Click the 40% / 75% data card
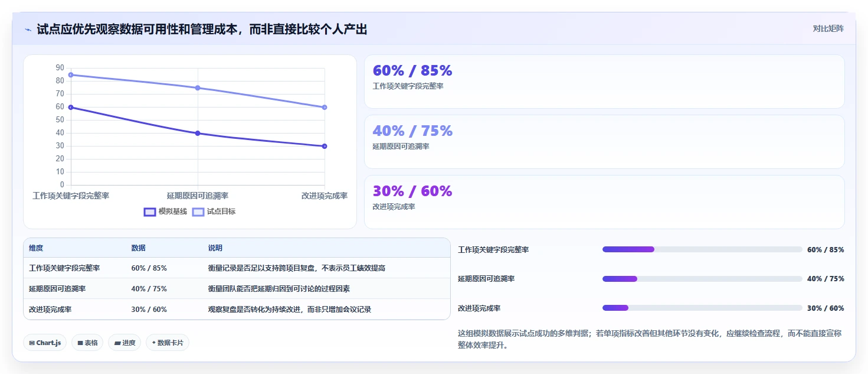The height and width of the screenshot is (374, 868). 604,142
